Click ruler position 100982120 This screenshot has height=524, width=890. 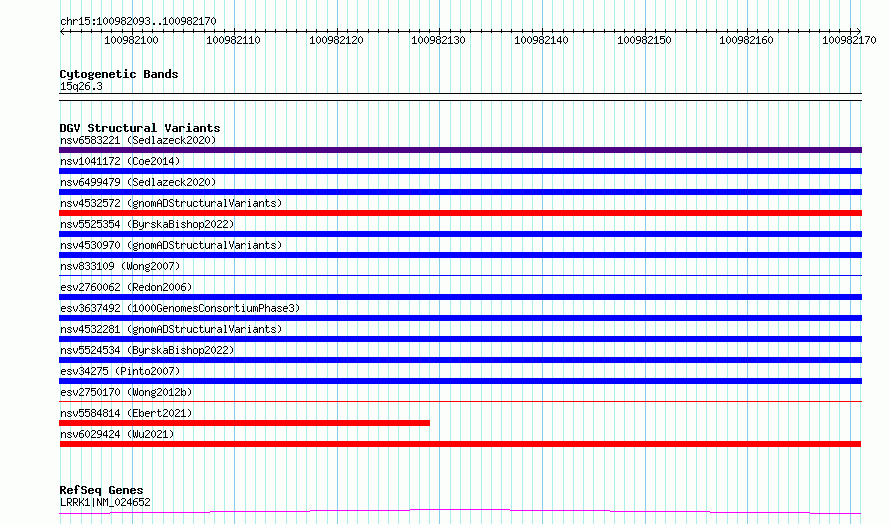tap(336, 40)
